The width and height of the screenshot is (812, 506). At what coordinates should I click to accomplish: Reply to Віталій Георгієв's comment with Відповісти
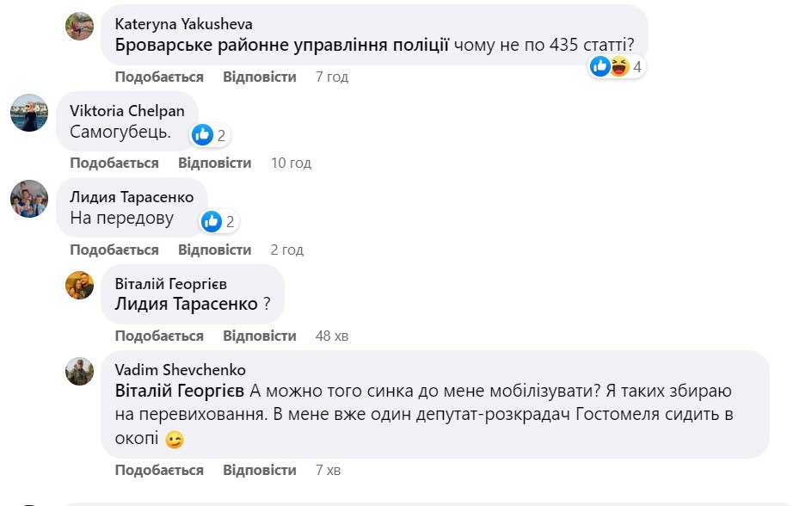click(259, 336)
